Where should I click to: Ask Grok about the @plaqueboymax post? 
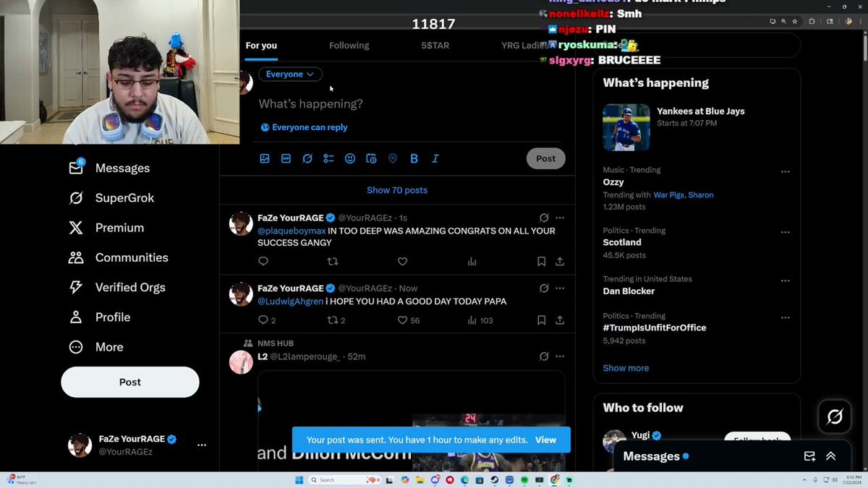click(544, 218)
